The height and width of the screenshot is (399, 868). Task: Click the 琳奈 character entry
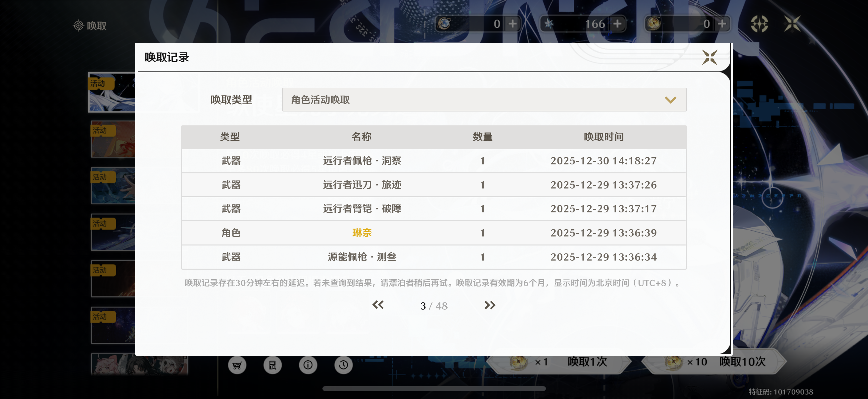click(362, 233)
